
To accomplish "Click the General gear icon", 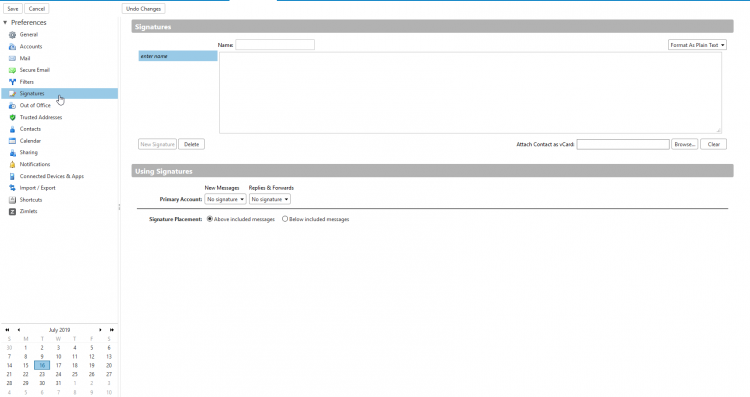I will coord(12,34).
